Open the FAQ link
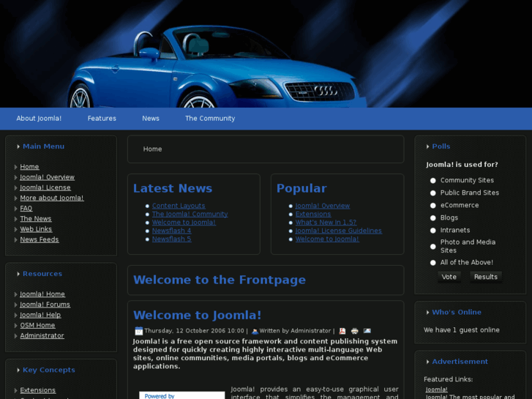This screenshot has width=532, height=399. (x=26, y=209)
